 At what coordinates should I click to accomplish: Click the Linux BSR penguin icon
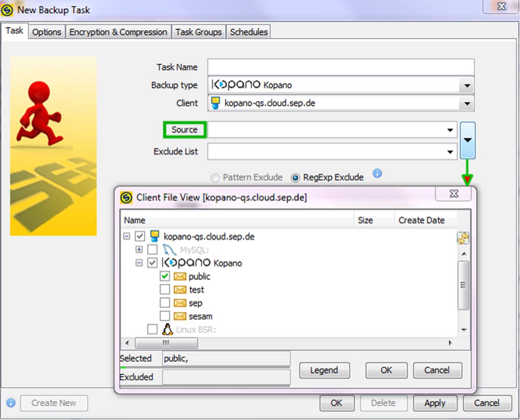pyautogui.click(x=167, y=330)
